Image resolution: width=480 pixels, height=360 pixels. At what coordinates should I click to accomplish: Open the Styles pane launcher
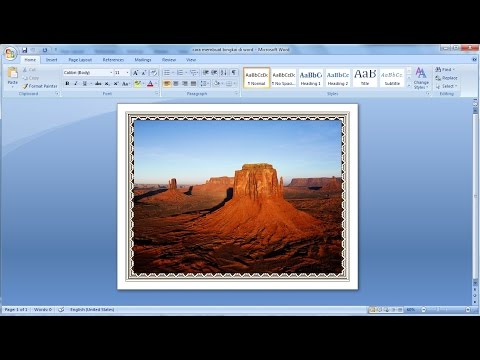(428, 94)
